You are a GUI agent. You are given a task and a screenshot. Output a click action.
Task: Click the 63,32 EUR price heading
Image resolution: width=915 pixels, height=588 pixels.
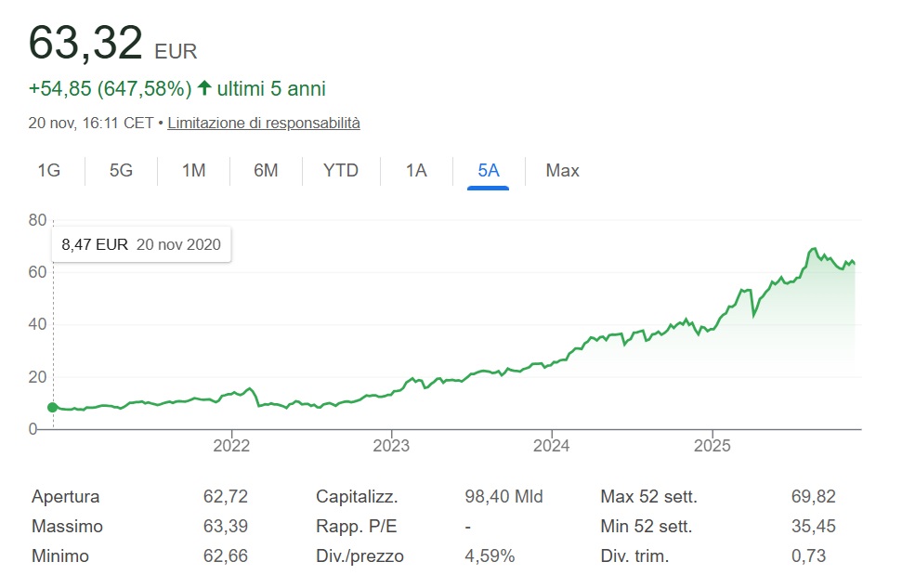(x=112, y=44)
